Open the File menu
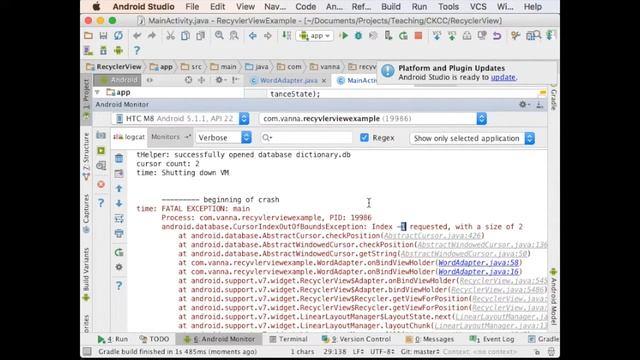This screenshot has width=640, height=360. pos(192,7)
